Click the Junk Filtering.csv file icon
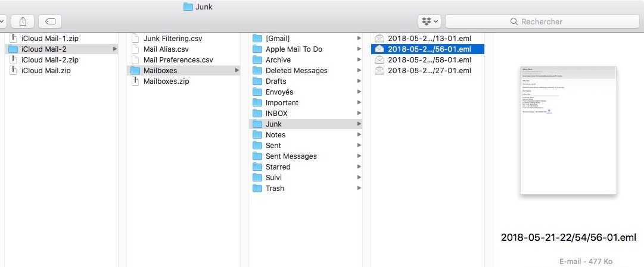 pyautogui.click(x=135, y=38)
